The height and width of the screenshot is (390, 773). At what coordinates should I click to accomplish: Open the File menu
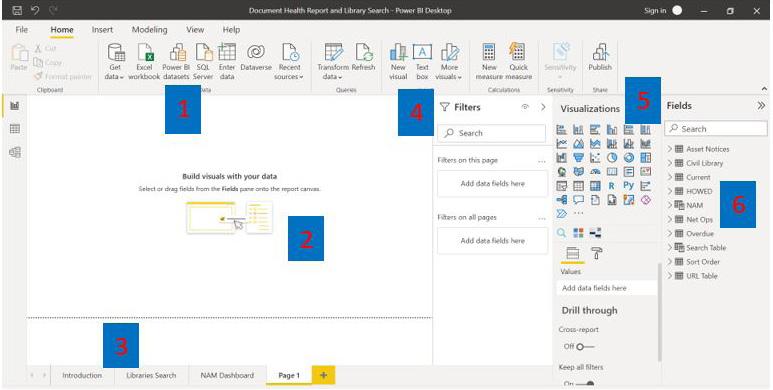[22, 30]
